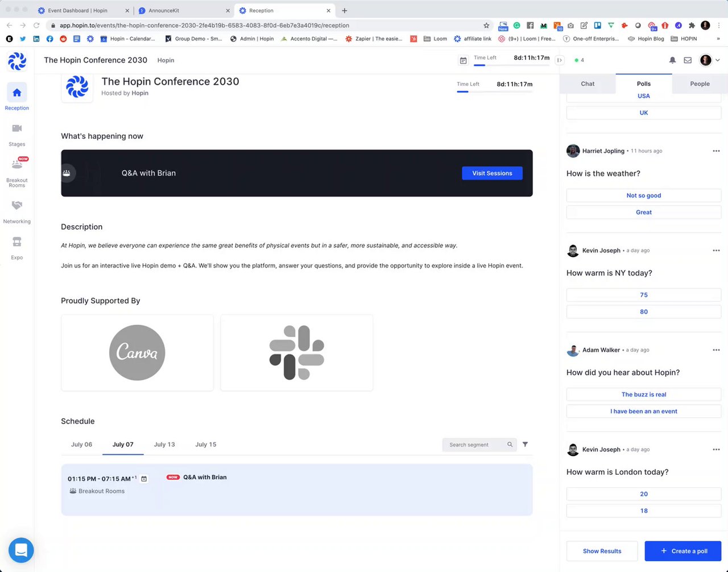Reload the browser page
The height and width of the screenshot is (572, 728).
(36, 25)
